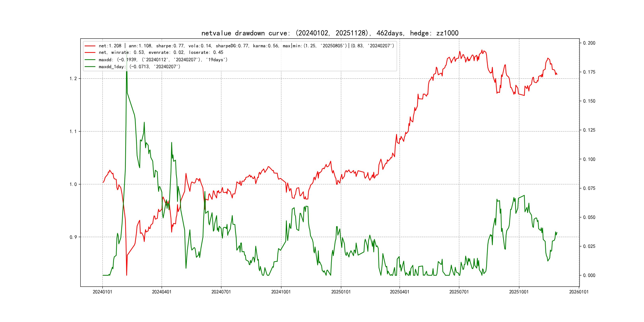Select the maxdd (-0.1939) legend text
The image size is (644, 322).
coord(163,60)
